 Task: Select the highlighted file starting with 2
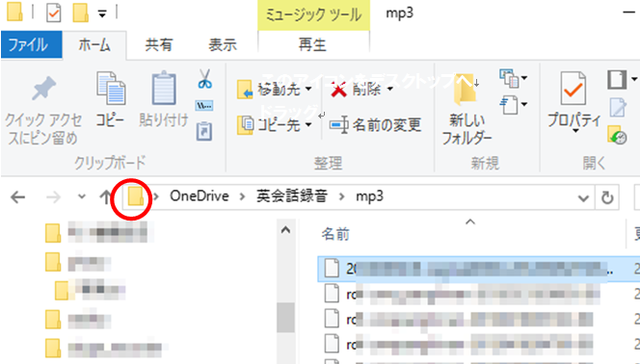[478, 269]
